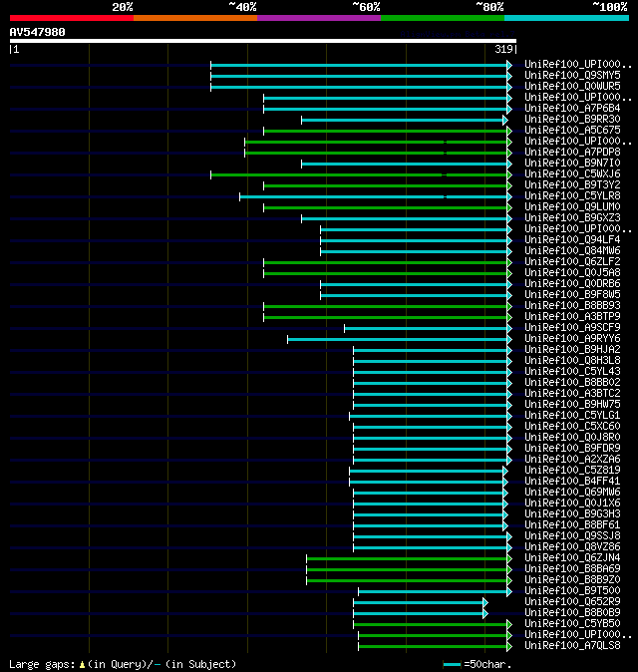638x672 pixels.
Task: Select the UniRef100_B8BF61 label
Action: [x=572, y=525]
